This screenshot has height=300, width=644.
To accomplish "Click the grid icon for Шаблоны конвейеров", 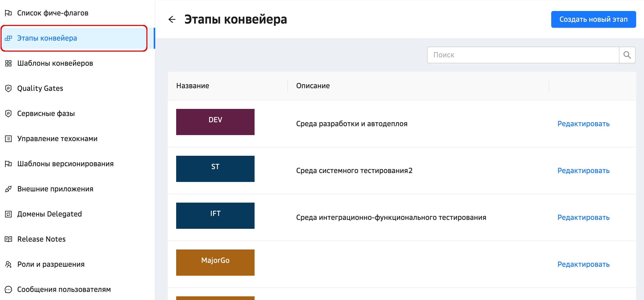I will point(8,63).
